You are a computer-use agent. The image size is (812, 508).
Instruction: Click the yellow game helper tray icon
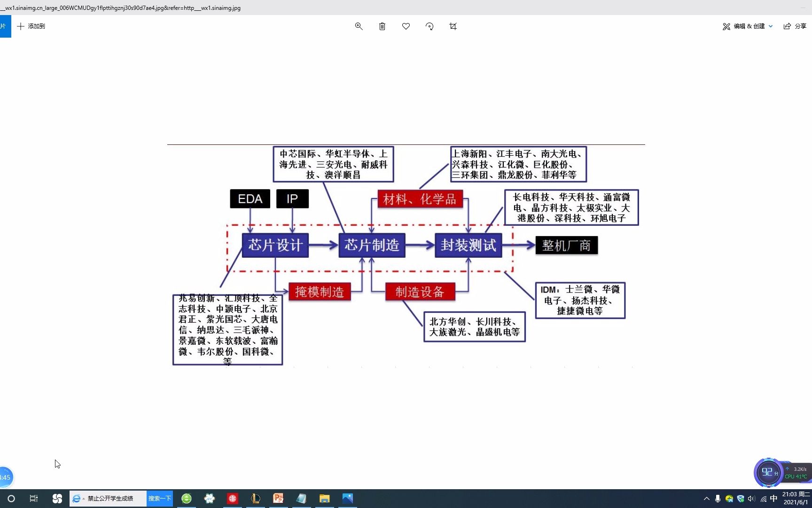coord(729,499)
